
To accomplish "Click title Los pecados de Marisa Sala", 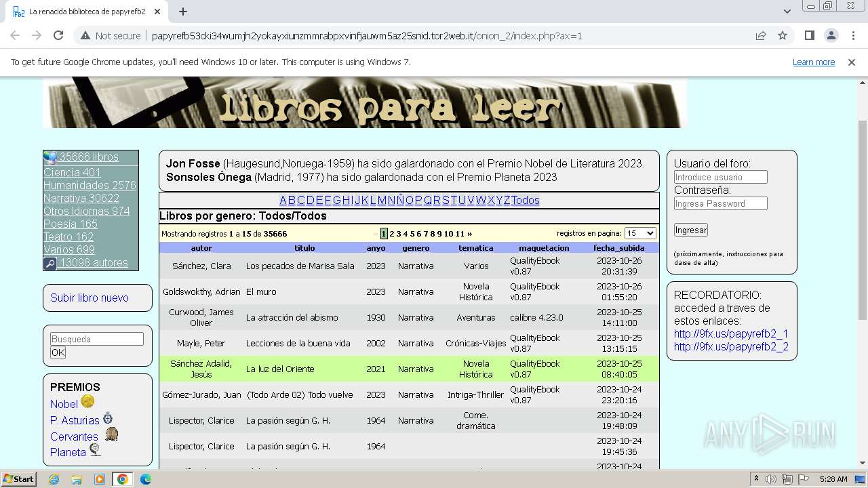I will coord(300,266).
